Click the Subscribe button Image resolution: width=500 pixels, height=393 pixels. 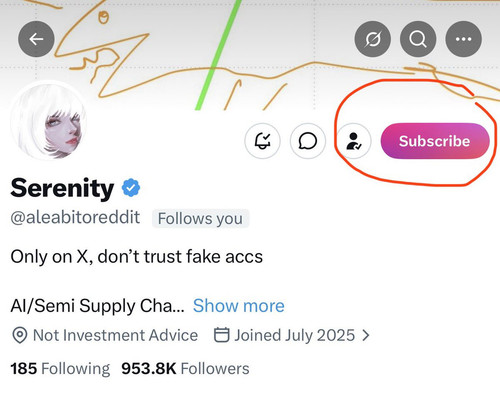[x=435, y=141]
